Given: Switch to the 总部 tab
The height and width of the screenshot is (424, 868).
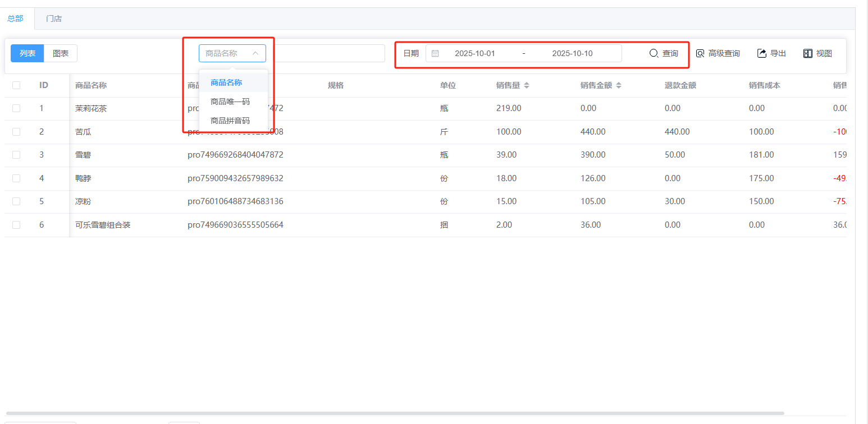Looking at the screenshot, I should (x=15, y=19).
